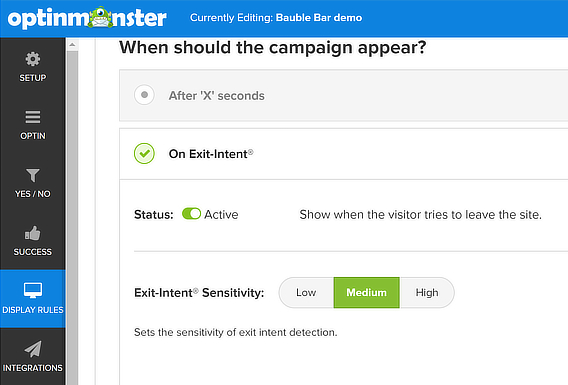Click the scrollbar up arrow
The image size is (568, 385).
pyautogui.click(x=72, y=45)
